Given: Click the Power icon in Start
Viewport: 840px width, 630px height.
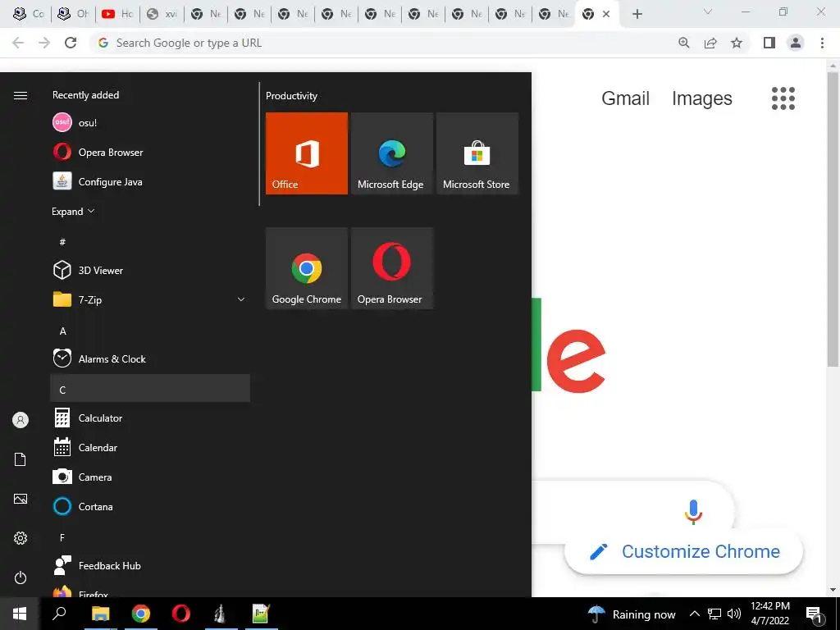Looking at the screenshot, I should (x=21, y=577).
